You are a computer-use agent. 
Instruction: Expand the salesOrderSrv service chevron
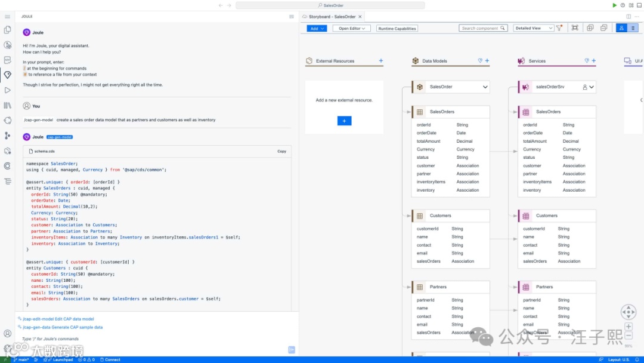click(592, 87)
